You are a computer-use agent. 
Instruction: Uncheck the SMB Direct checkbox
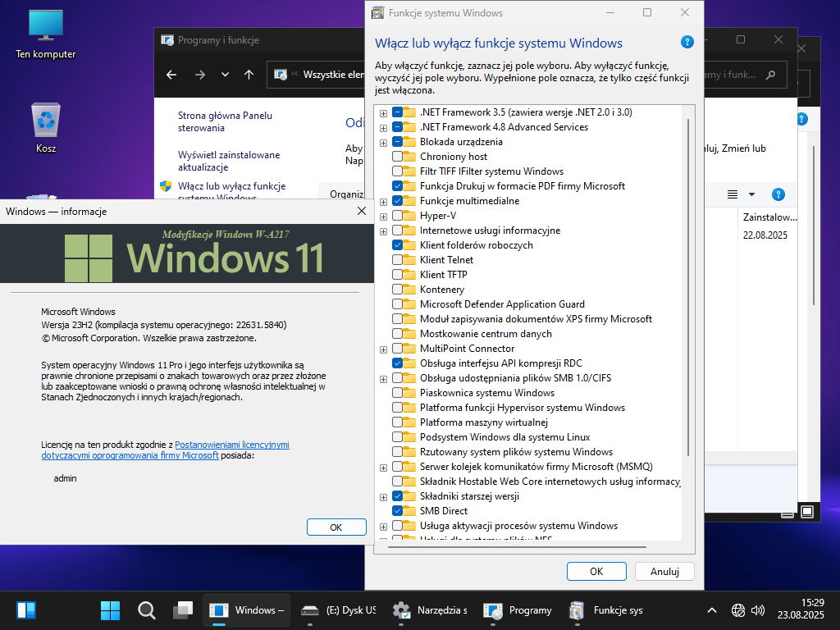pos(398,511)
